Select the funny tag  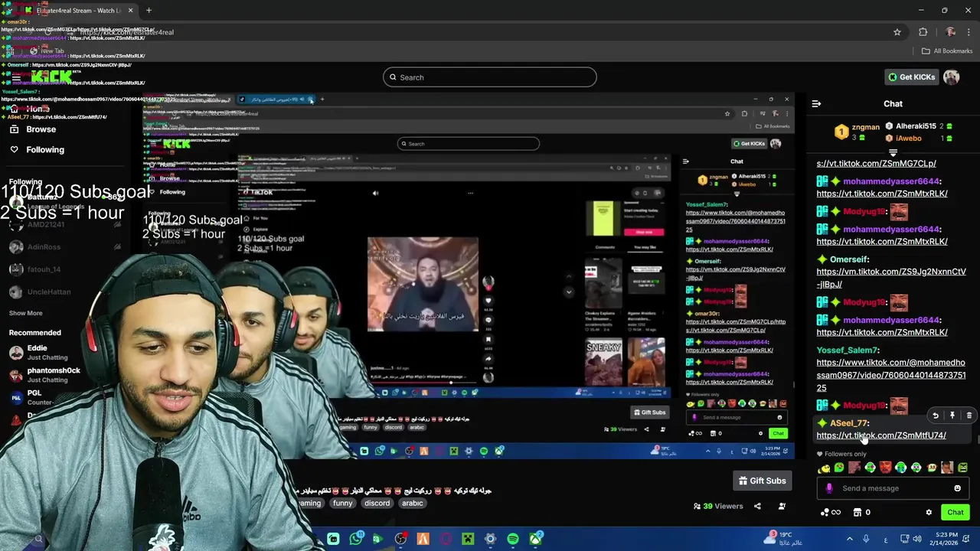point(342,504)
